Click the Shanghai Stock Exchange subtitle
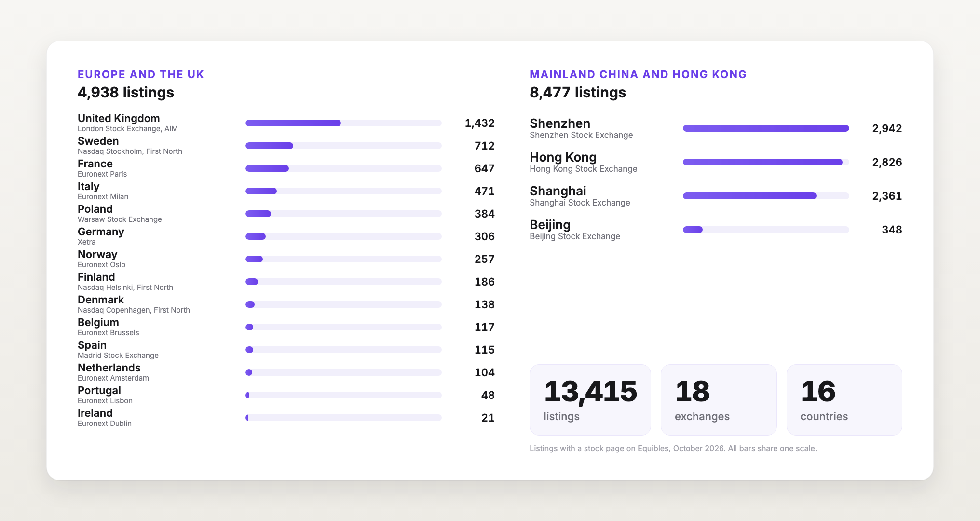The height and width of the screenshot is (521, 980). click(580, 203)
